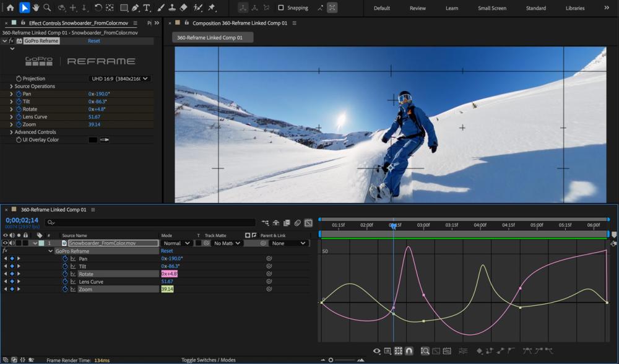This screenshot has height=364, width=619.
Task: Open the Projection dropdown showing UHD 16:9
Action: click(121, 79)
